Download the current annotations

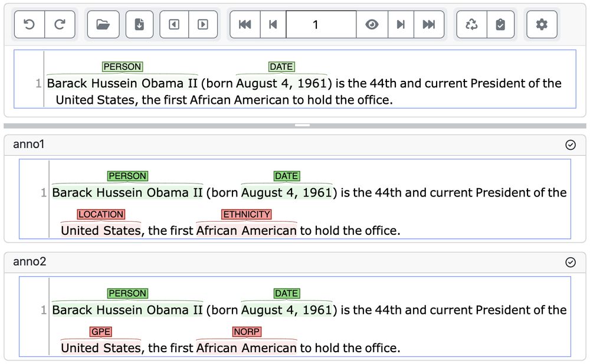(x=139, y=24)
